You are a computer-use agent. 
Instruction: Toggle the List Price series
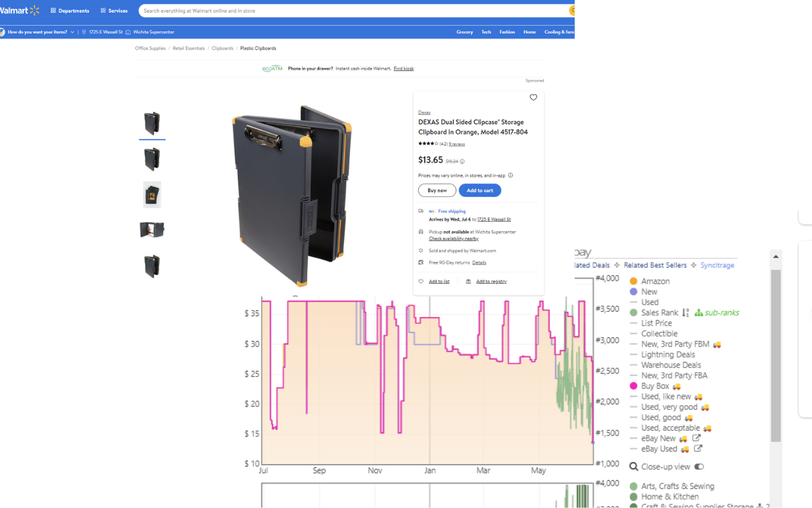tap(650, 323)
